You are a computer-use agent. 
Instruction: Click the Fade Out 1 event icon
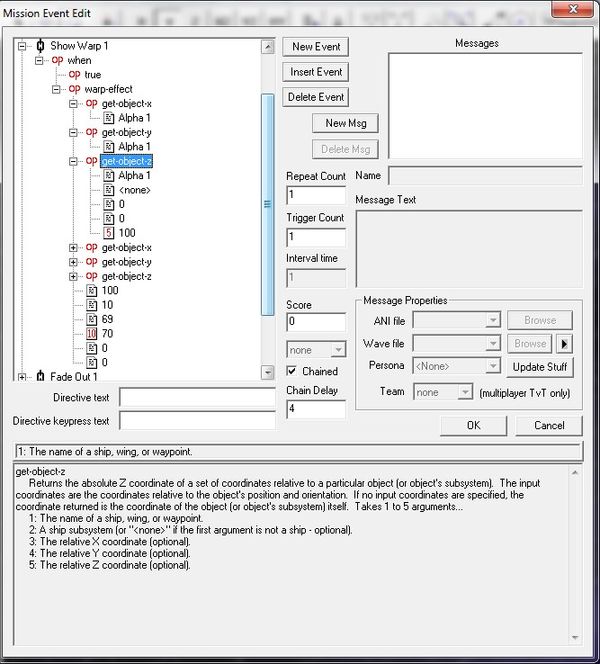[40, 377]
